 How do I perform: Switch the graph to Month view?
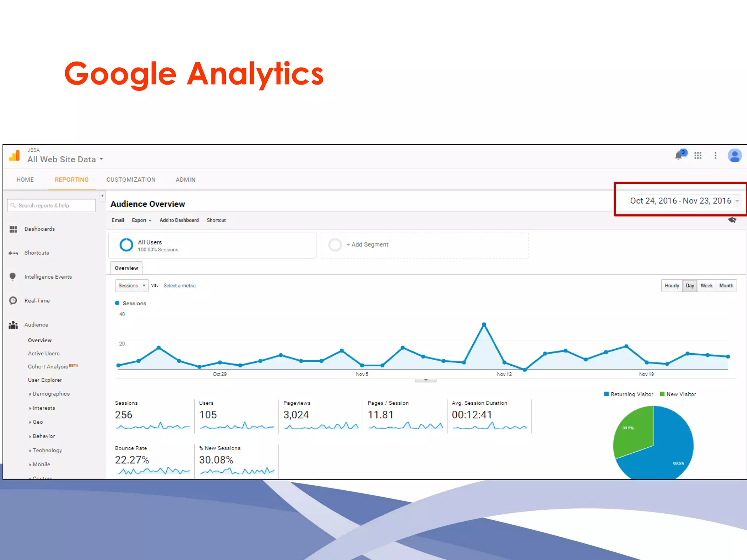(x=726, y=285)
